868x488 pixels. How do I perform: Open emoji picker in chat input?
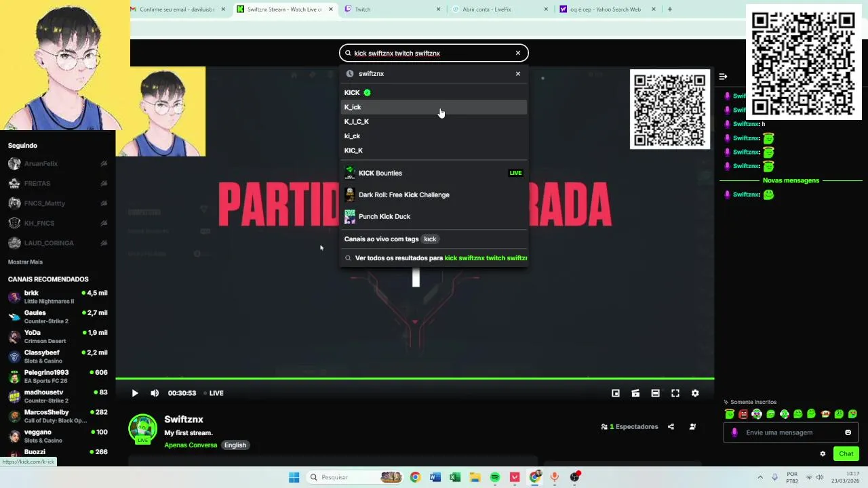(x=848, y=432)
